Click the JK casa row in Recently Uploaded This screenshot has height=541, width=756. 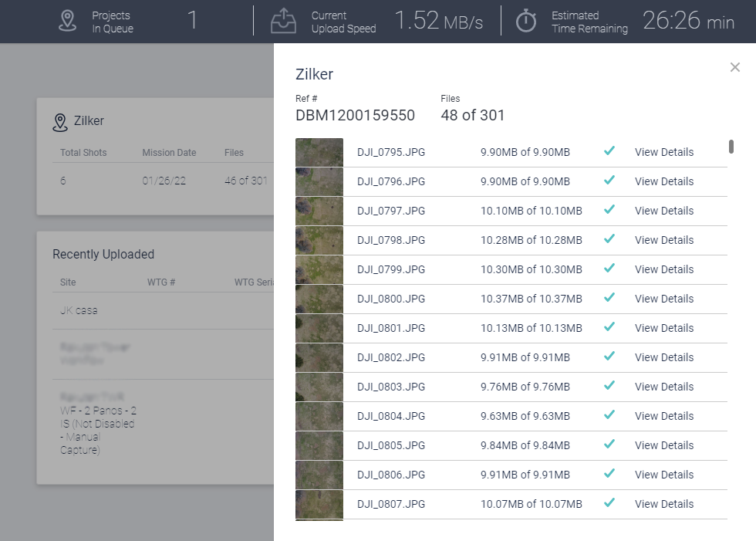click(163, 310)
